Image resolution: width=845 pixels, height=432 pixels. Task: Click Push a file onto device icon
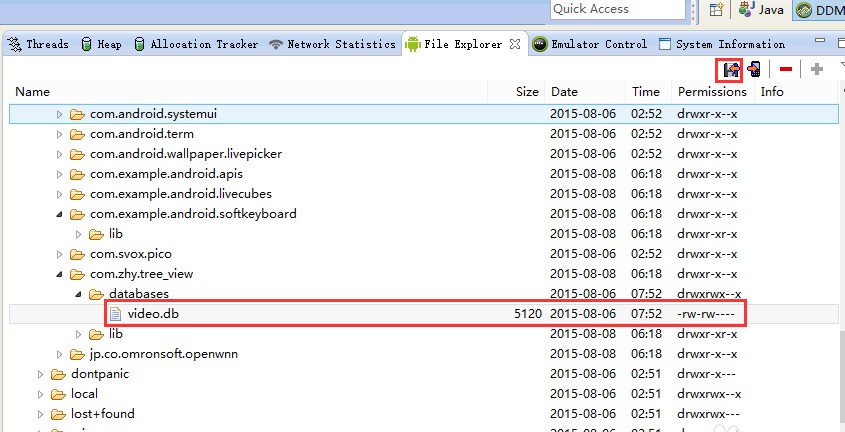(754, 69)
